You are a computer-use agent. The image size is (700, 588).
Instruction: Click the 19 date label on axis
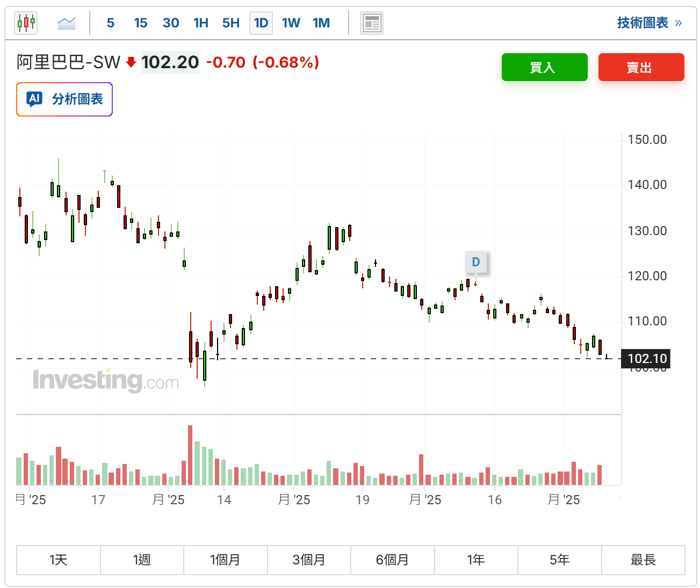pyautogui.click(x=363, y=500)
